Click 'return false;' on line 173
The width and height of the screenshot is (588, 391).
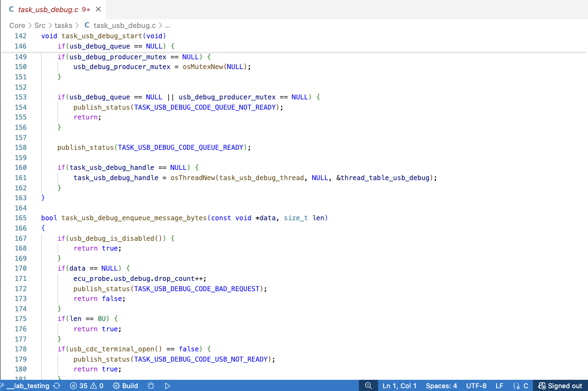tap(99, 299)
